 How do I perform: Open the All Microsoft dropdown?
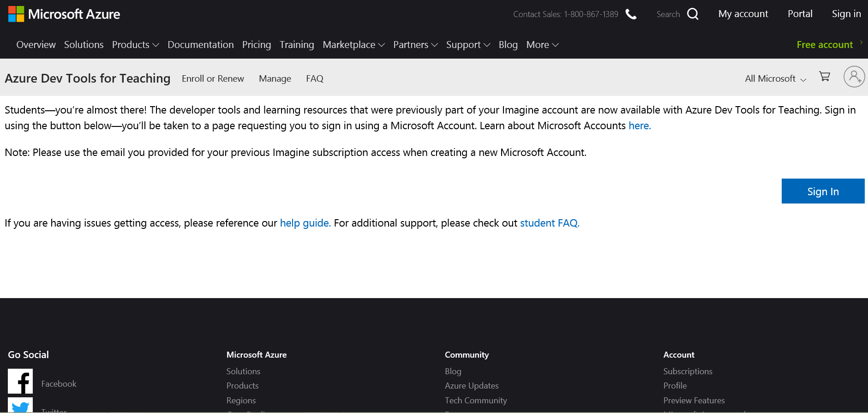click(775, 79)
